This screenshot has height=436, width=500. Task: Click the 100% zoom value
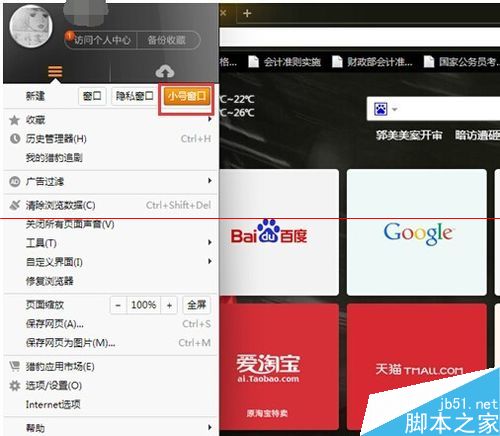(144, 305)
